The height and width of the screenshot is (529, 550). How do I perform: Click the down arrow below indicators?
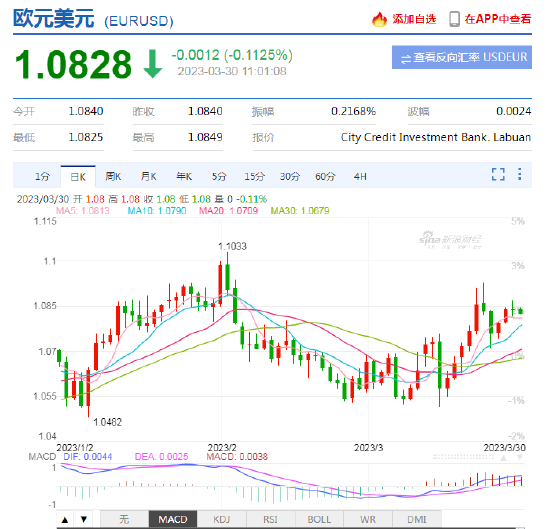coord(83,520)
